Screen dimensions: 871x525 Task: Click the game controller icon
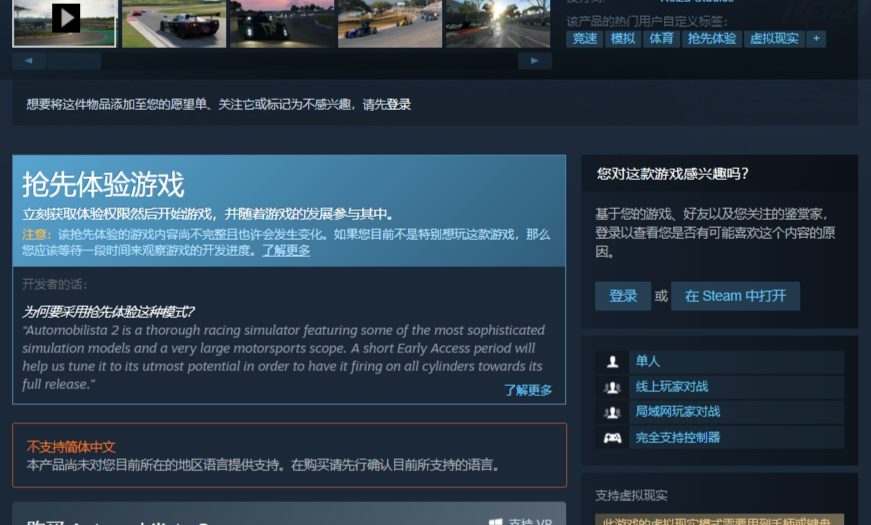612,438
